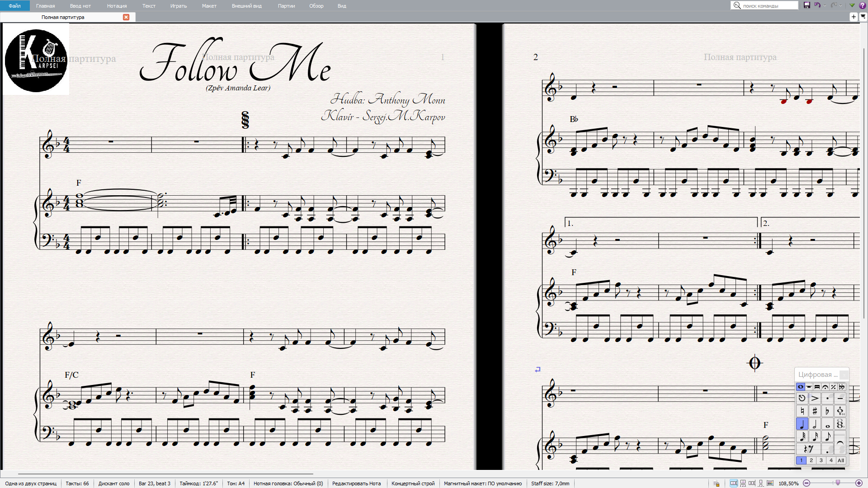Screen dimensions: 868x488
Task: Click the tie button on keypad
Action: click(x=840, y=443)
